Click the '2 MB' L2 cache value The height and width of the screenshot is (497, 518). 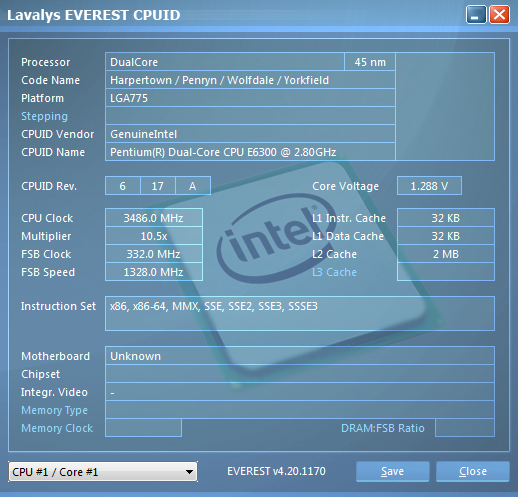click(x=446, y=254)
